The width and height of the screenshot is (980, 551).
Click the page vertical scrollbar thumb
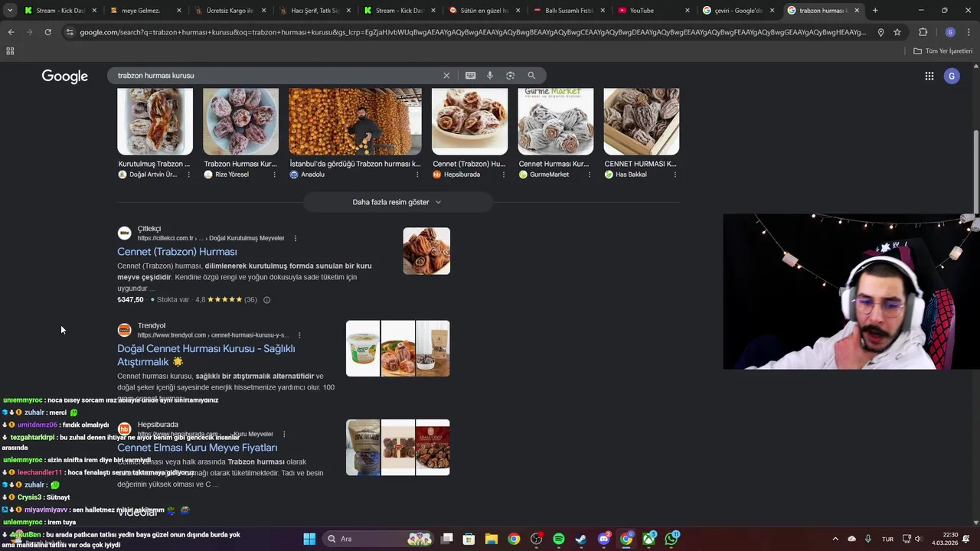click(x=975, y=172)
